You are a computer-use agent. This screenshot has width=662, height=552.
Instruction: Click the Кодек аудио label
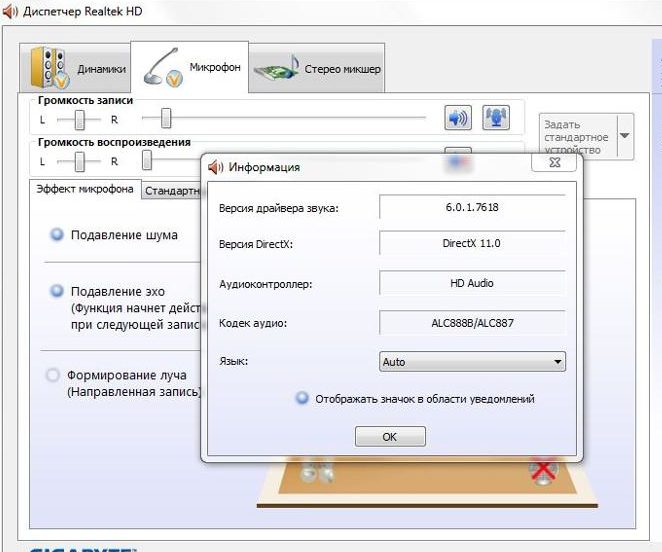coord(253,324)
